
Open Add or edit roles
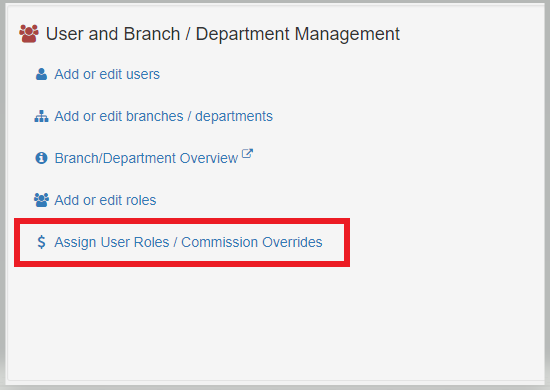(105, 200)
